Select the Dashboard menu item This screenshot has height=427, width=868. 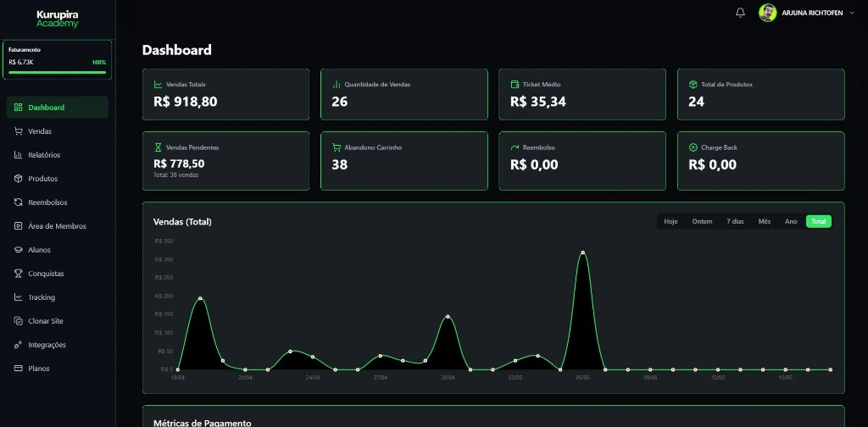pyautogui.click(x=58, y=108)
